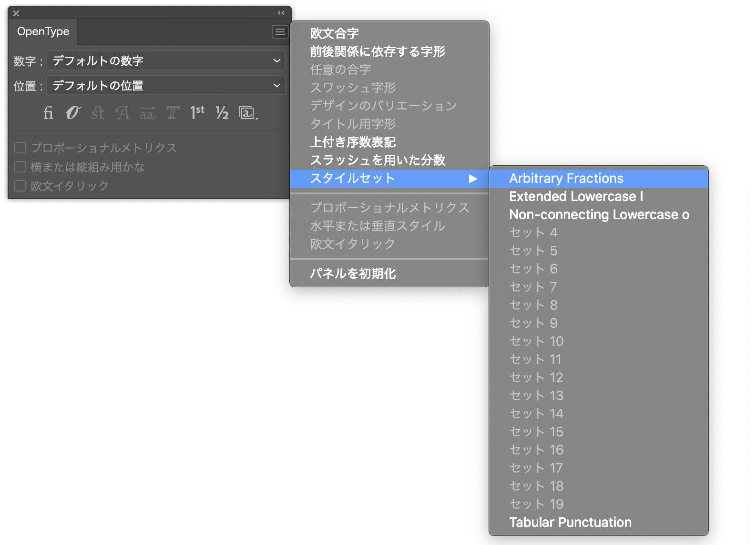Choose Tabular Punctuation style set
Viewport: 756px width, 545px height.
(570, 523)
